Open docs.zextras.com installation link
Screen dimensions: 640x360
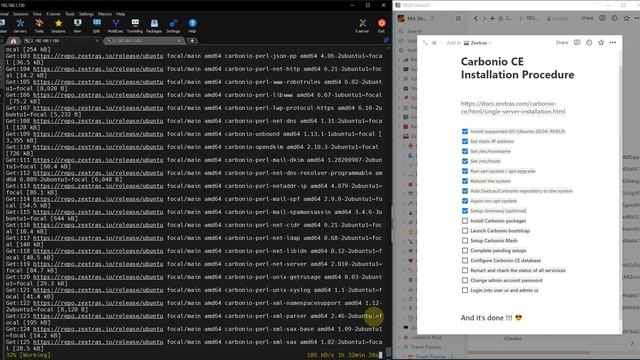(x=513, y=107)
